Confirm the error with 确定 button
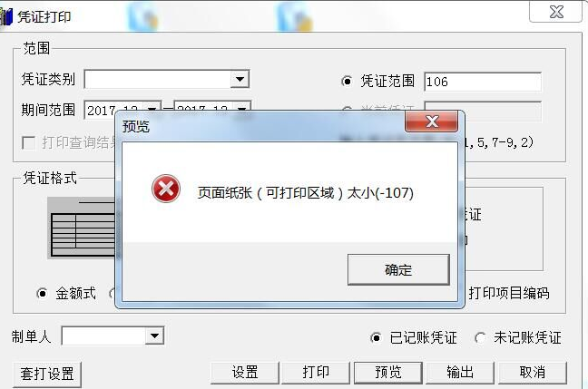Image resolution: width=588 pixels, height=389 pixels. click(398, 269)
